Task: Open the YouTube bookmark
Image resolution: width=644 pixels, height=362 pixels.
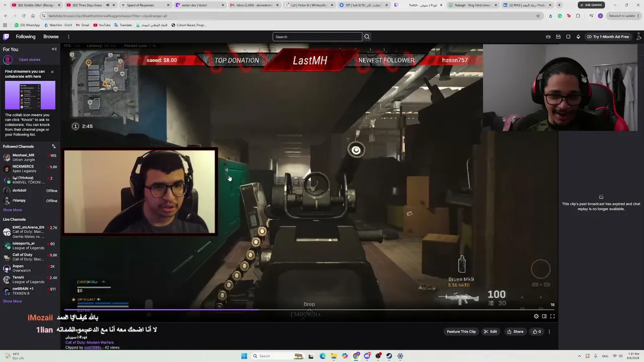Action: click(x=102, y=25)
